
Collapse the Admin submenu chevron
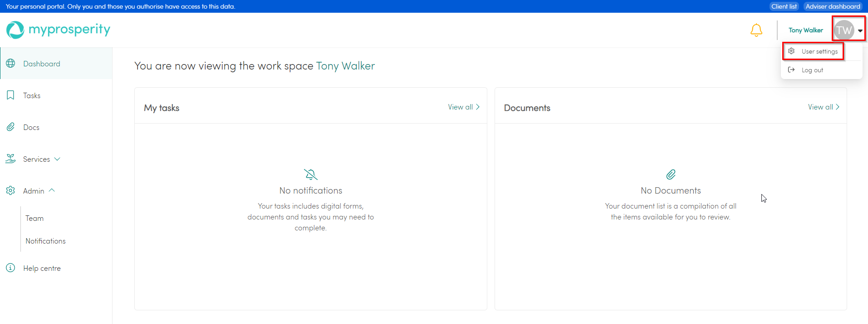pyautogui.click(x=52, y=190)
